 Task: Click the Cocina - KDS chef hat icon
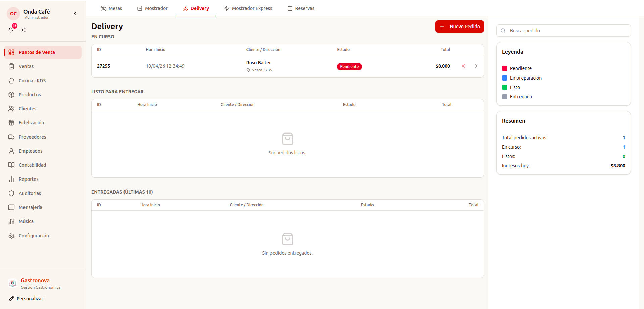(x=11, y=81)
